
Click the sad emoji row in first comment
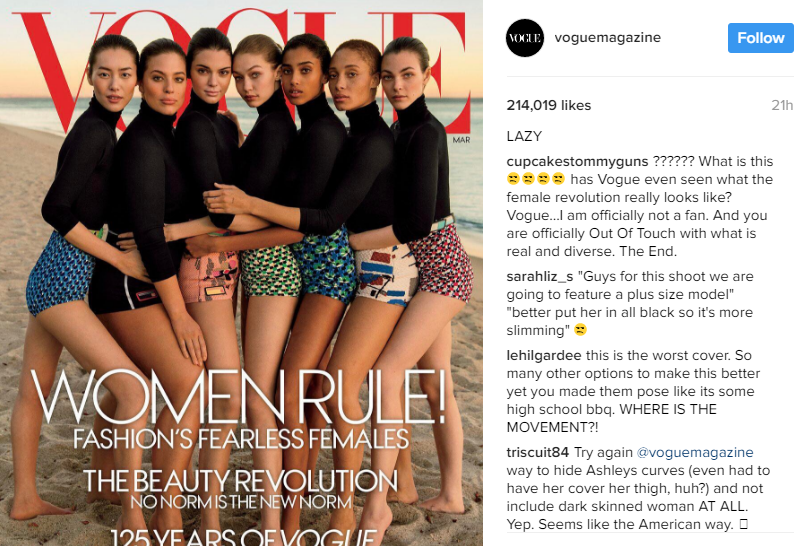click(x=536, y=179)
